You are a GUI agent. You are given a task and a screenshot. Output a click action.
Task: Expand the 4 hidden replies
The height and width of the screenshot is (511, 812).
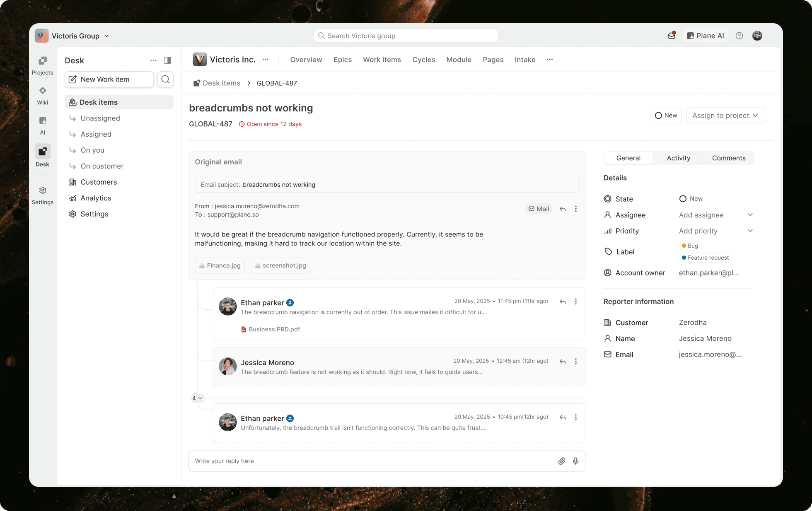tap(197, 398)
